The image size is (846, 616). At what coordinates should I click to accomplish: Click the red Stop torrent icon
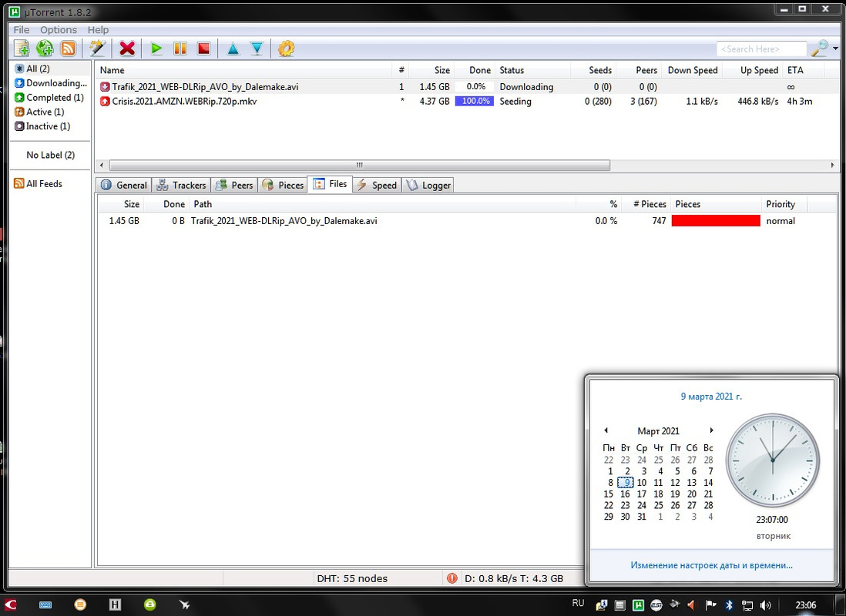(203, 49)
